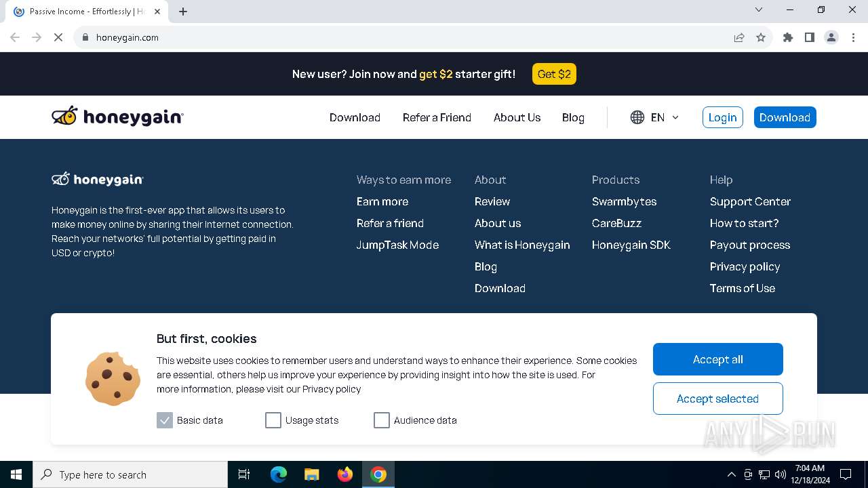This screenshot has height=488, width=868.
Task: Go back in Chrome
Action: coord(15,37)
